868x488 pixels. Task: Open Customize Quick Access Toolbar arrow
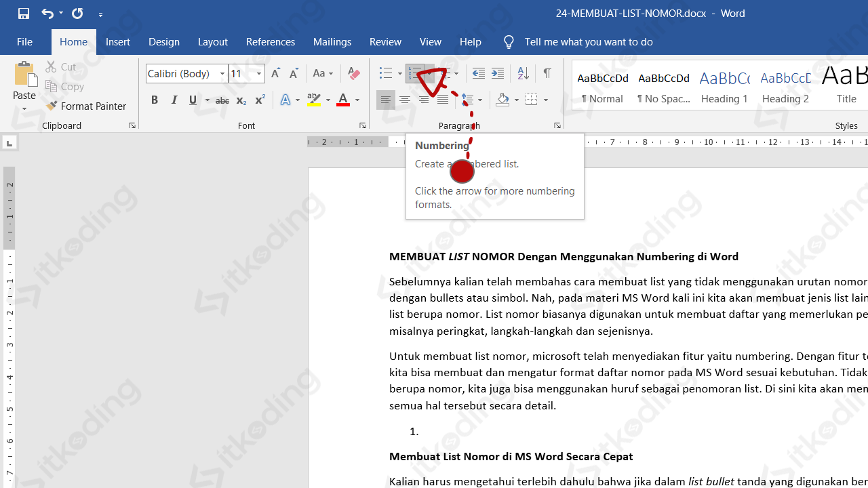(x=100, y=14)
